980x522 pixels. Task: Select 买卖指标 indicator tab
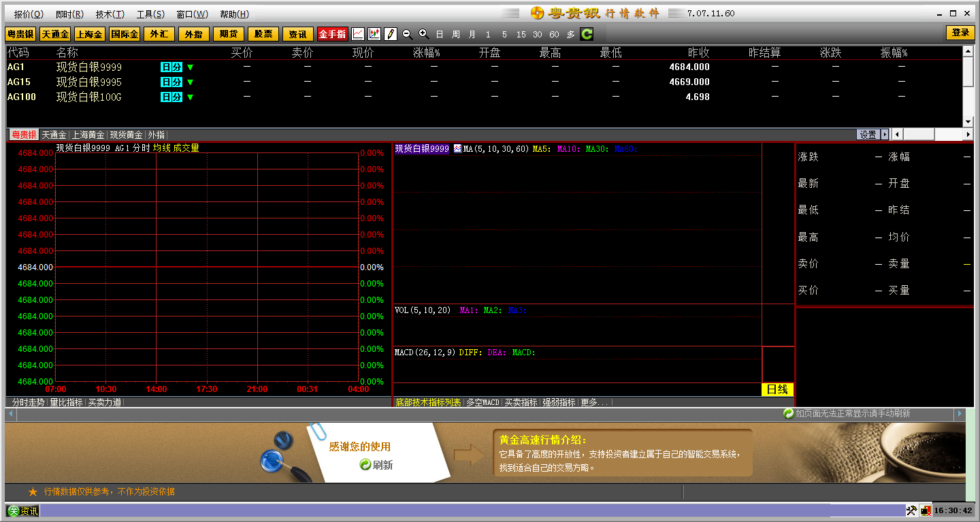tap(521, 402)
